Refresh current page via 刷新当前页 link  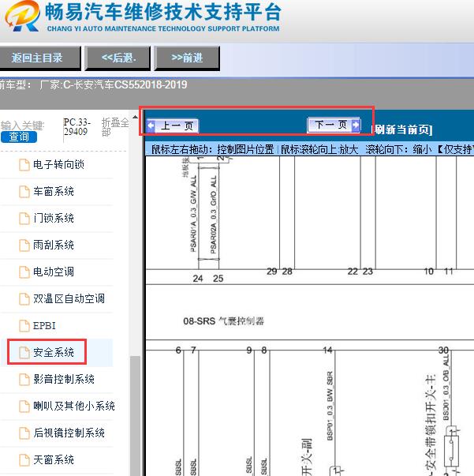pos(401,130)
